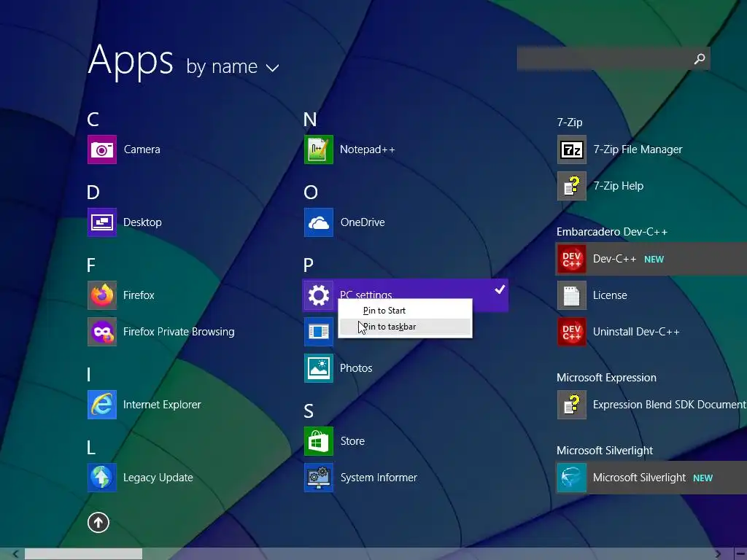Click the 'Uninstall Dev-C++' label
This screenshot has width=747, height=560.
click(x=636, y=332)
